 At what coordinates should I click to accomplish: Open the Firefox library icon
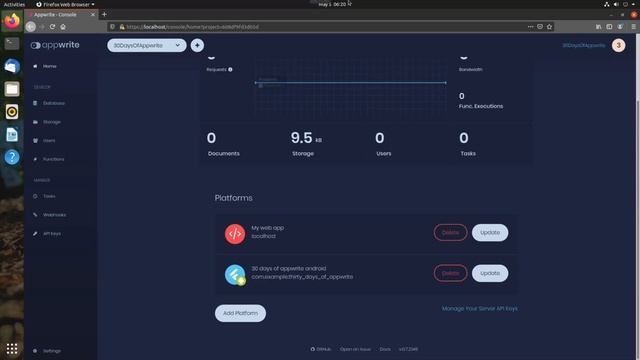click(x=598, y=27)
